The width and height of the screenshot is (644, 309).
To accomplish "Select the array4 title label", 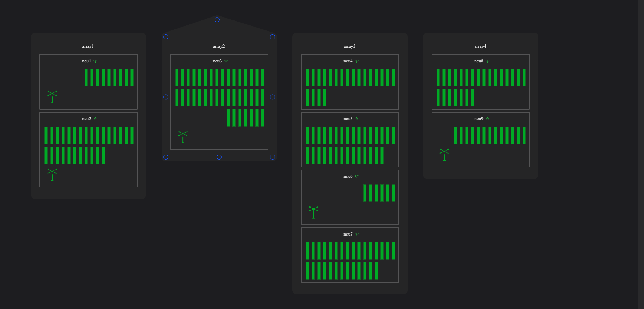I will click(x=480, y=46).
